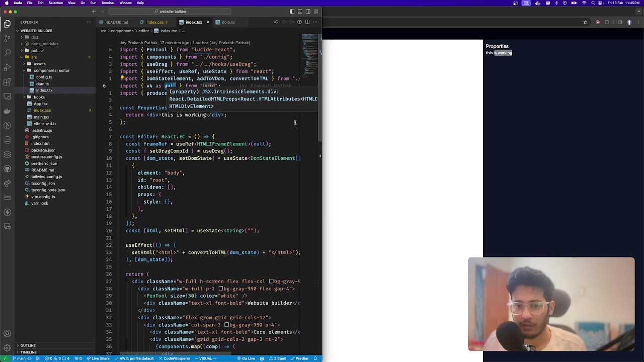Click the website-builder command center search
This screenshot has width=644, height=362.
coord(170,11)
